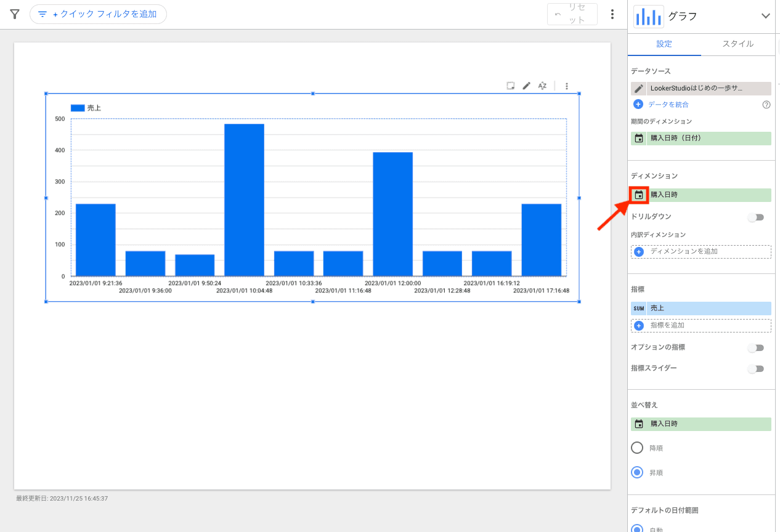Click the chart's AZ sort icon
This screenshot has height=532, width=780.
coord(542,86)
